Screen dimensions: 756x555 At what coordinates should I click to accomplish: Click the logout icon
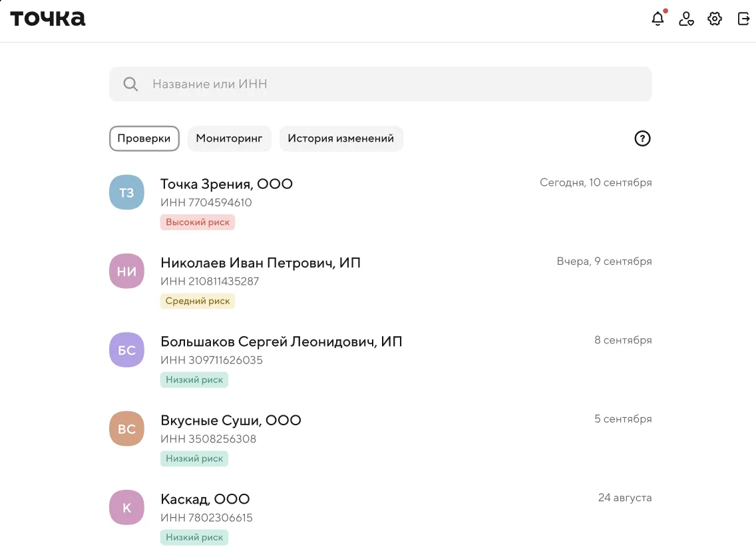pyautogui.click(x=744, y=19)
